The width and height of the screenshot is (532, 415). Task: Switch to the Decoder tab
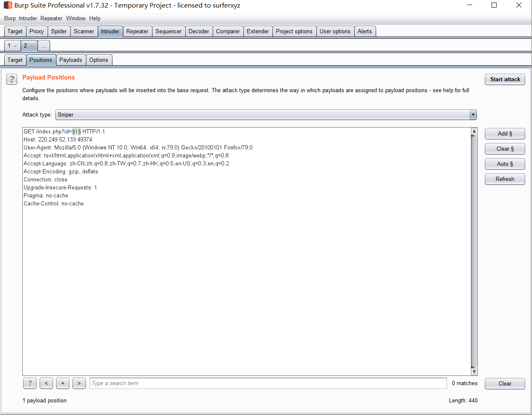click(199, 32)
